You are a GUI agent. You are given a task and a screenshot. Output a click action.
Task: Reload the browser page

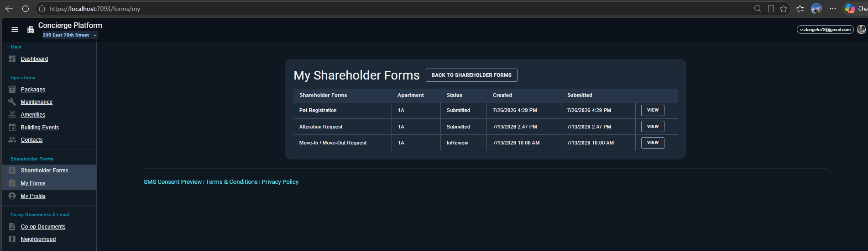tap(26, 9)
